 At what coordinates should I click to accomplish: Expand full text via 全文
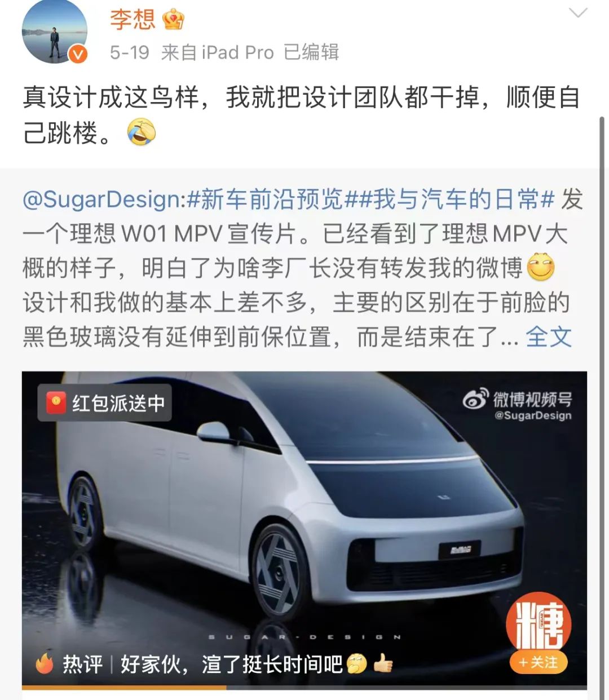(549, 337)
